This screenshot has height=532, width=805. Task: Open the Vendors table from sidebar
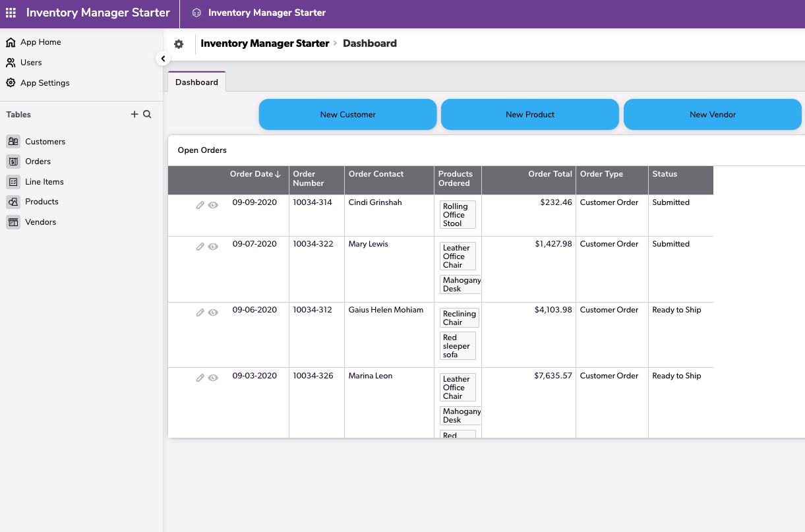tap(42, 222)
